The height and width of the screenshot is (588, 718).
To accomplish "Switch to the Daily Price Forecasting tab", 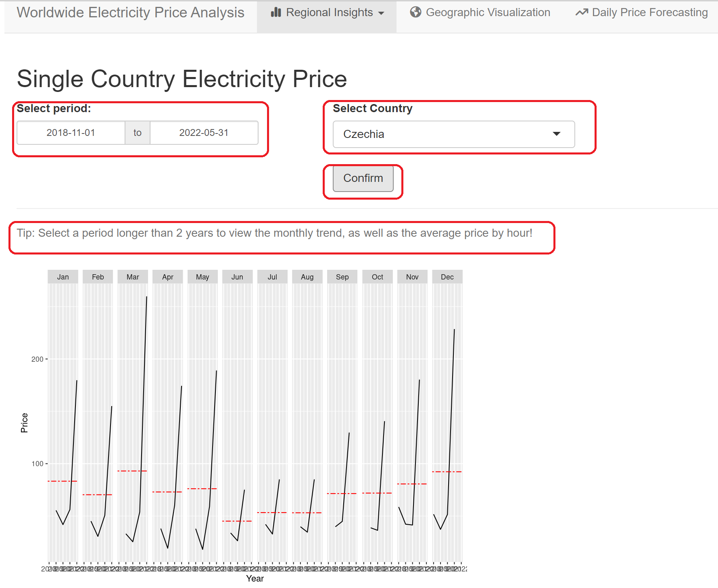I will click(x=649, y=13).
